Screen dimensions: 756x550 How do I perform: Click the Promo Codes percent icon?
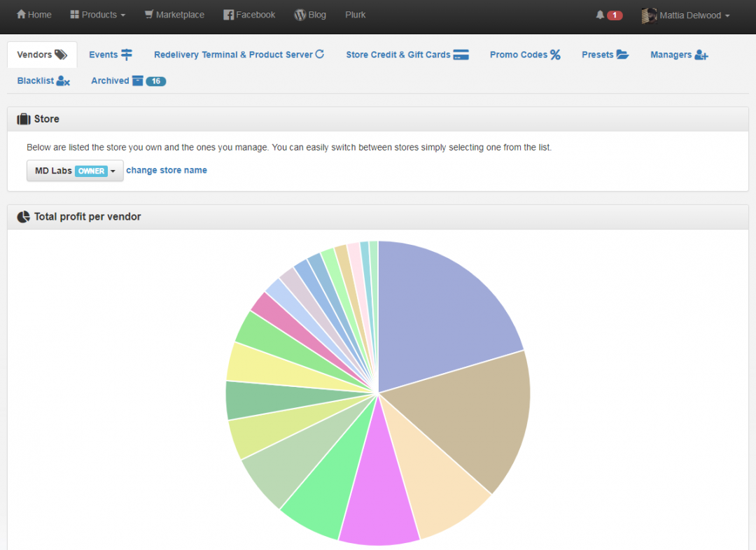click(x=555, y=55)
